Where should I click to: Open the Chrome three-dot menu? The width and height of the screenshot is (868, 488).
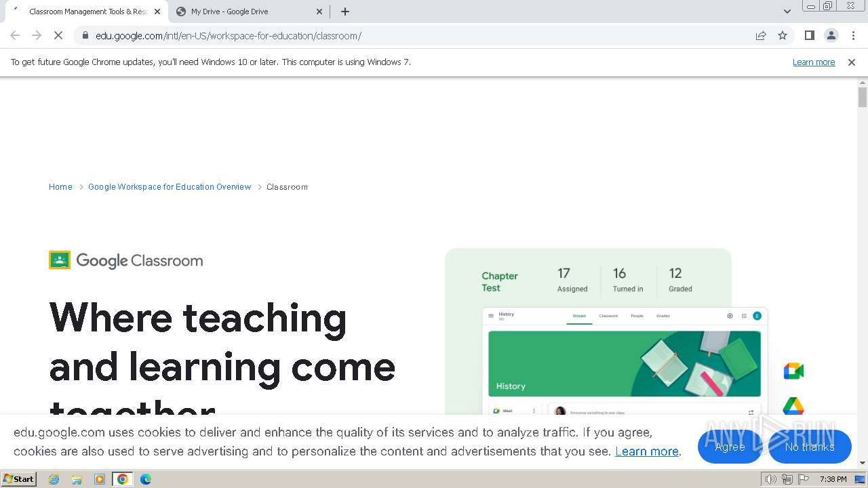pos(853,36)
